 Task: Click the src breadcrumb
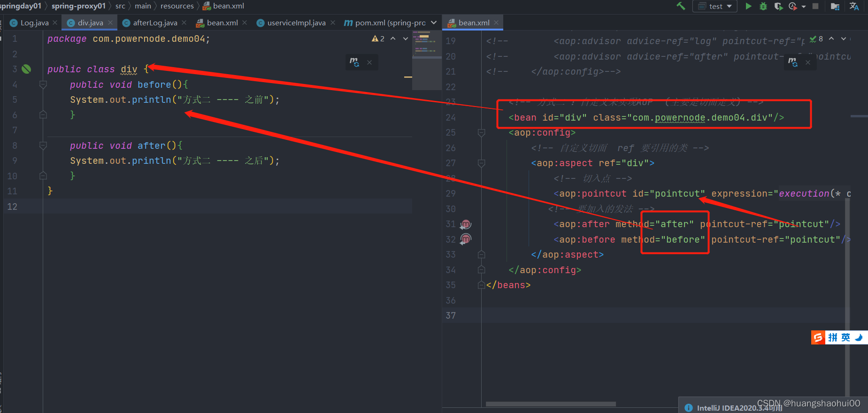pyautogui.click(x=120, y=6)
